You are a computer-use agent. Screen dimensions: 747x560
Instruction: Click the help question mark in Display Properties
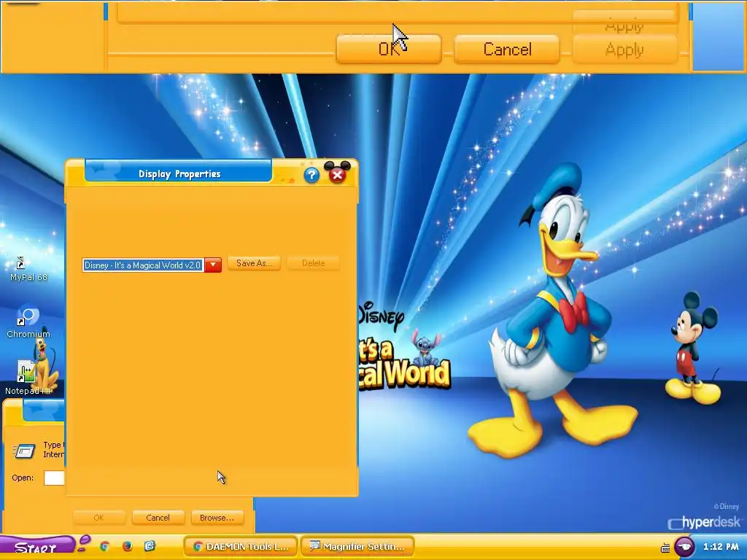(x=311, y=175)
